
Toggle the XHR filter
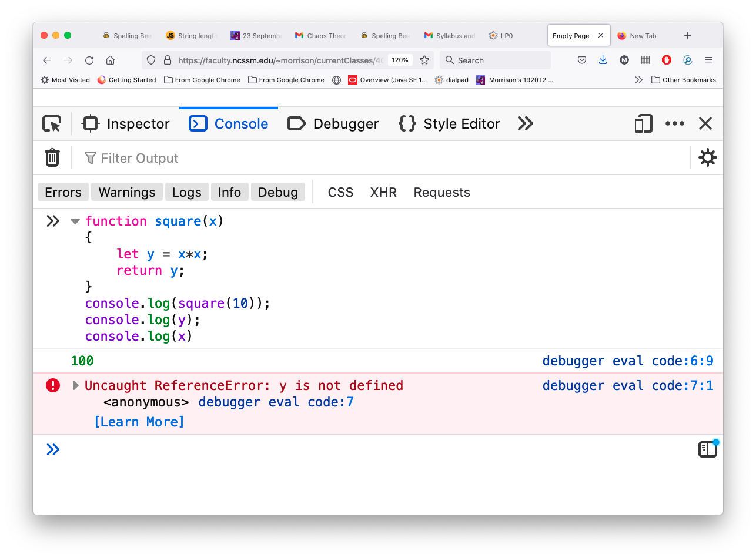[383, 192]
